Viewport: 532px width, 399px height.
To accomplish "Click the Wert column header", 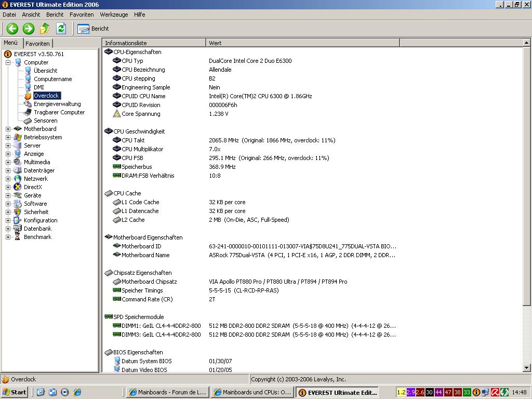I will click(x=303, y=43).
